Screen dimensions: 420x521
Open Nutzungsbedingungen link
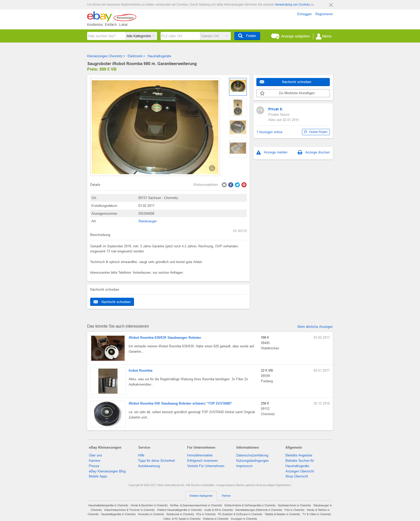click(252, 461)
